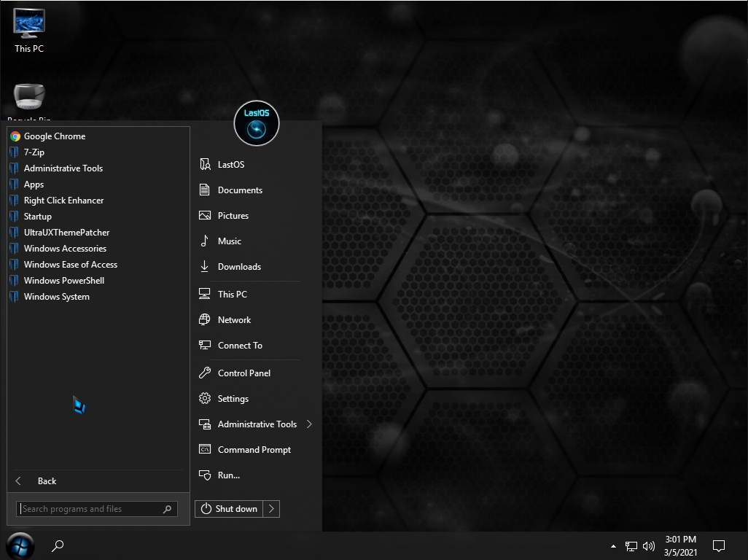This screenshot has height=560, width=748.
Task: Open the Connect To menu entry
Action: point(256,345)
